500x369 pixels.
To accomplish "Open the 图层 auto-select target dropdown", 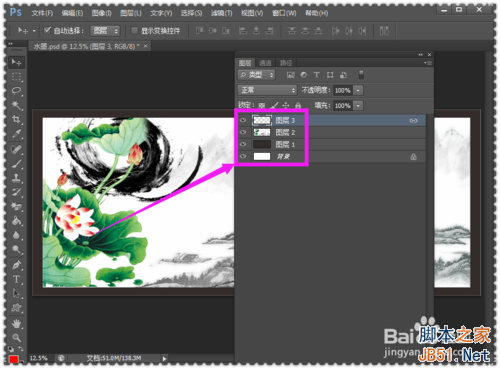I will click(105, 31).
